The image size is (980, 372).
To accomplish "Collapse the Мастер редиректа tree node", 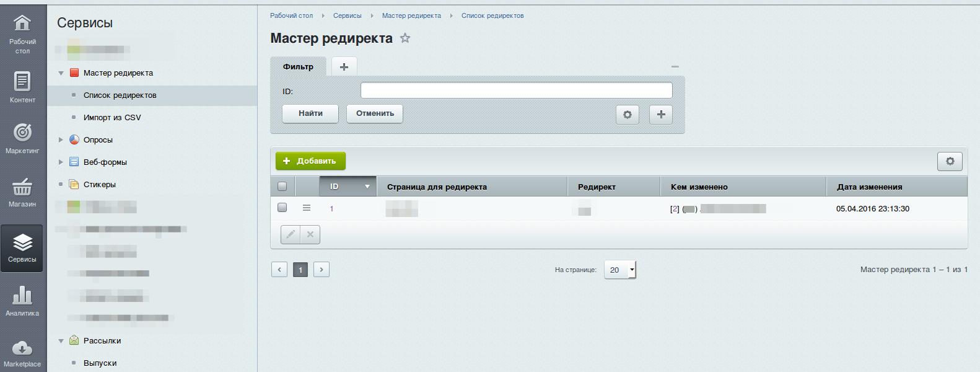I will (61, 73).
